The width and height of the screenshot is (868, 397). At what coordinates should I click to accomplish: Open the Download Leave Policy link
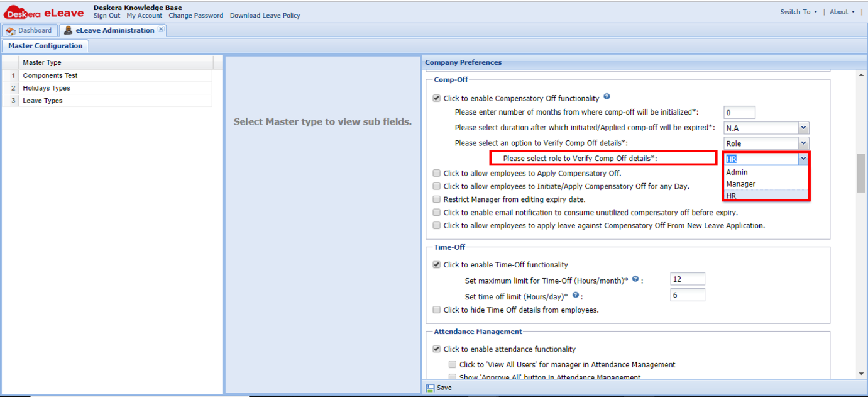coord(265,16)
